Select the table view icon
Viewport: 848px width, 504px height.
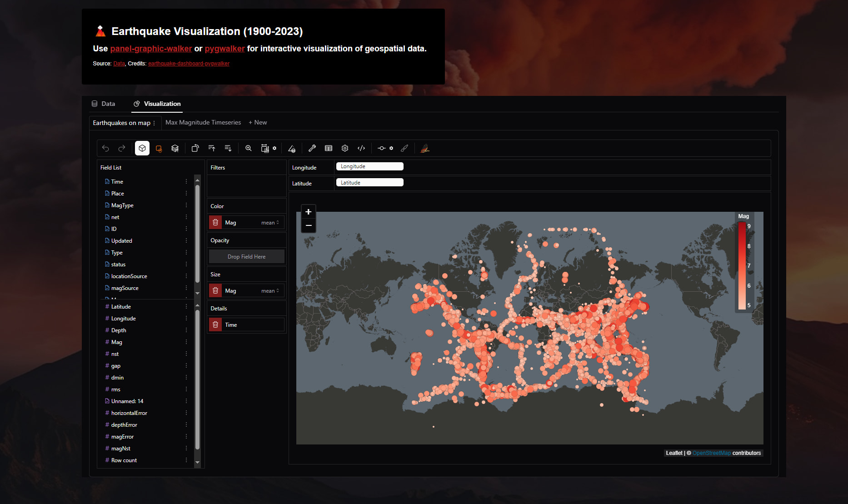328,148
